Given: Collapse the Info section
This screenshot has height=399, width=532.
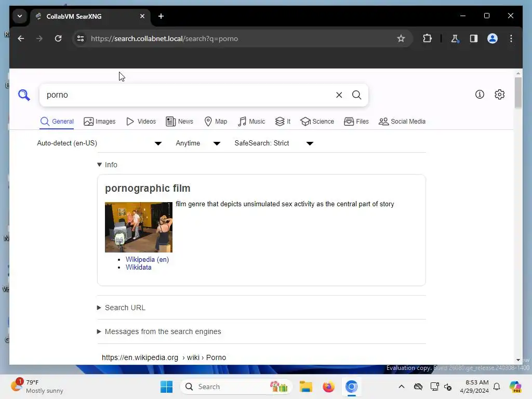Looking at the screenshot, I should click(x=107, y=165).
